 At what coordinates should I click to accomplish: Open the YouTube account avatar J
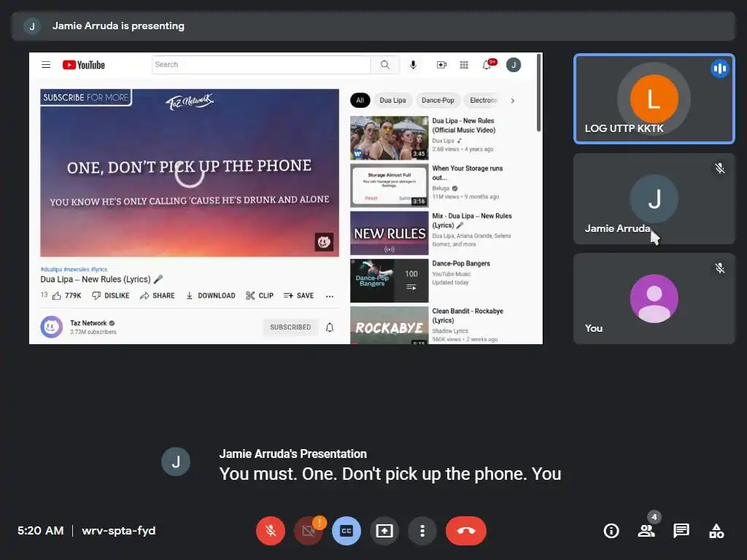[514, 65]
